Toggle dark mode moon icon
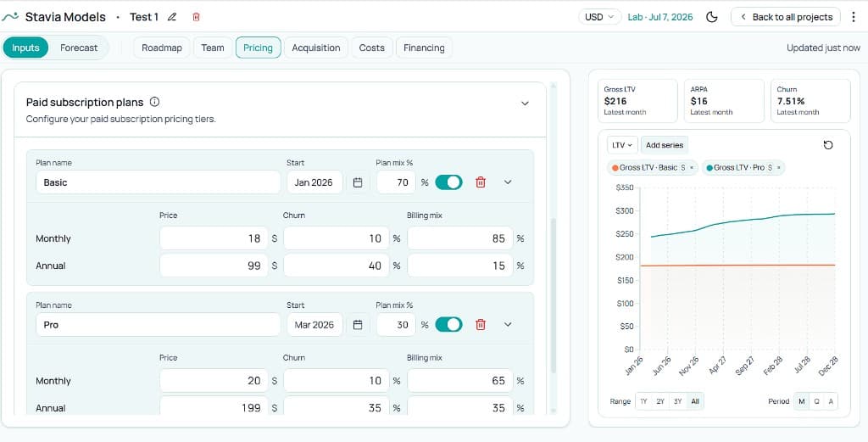 [712, 17]
